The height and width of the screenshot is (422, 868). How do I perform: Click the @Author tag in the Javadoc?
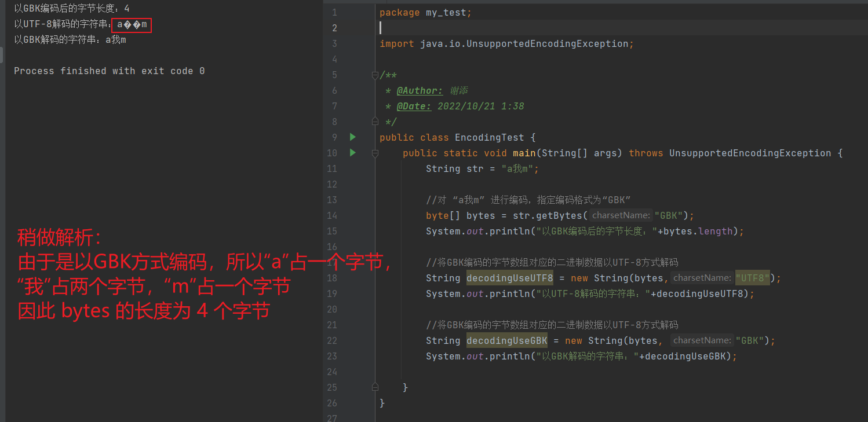tap(420, 90)
